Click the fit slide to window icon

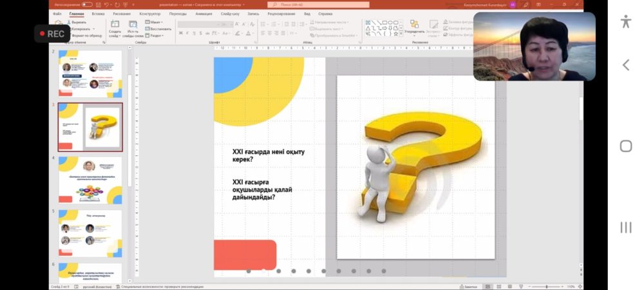pyautogui.click(x=580, y=286)
